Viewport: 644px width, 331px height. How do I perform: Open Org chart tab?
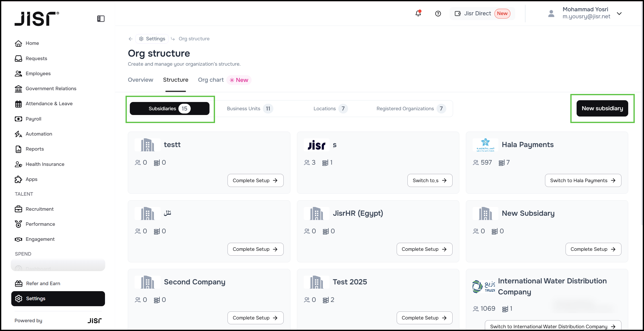(x=210, y=80)
